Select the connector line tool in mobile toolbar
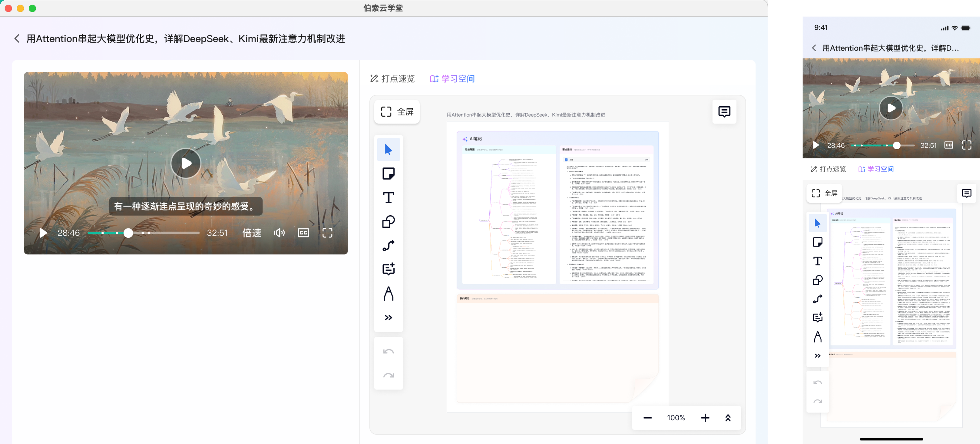980x444 pixels. (x=817, y=299)
